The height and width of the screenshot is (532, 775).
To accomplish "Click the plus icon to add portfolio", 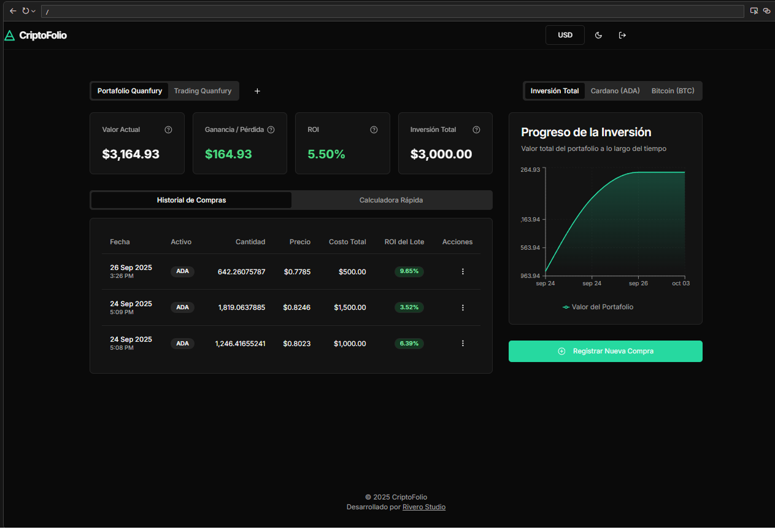I will (x=257, y=91).
